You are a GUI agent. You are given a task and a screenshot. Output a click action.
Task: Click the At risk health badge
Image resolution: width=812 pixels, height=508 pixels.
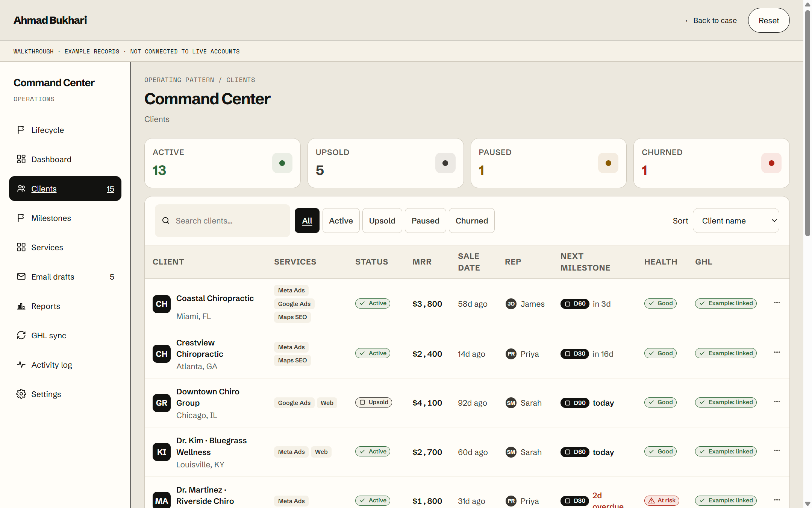point(662,500)
